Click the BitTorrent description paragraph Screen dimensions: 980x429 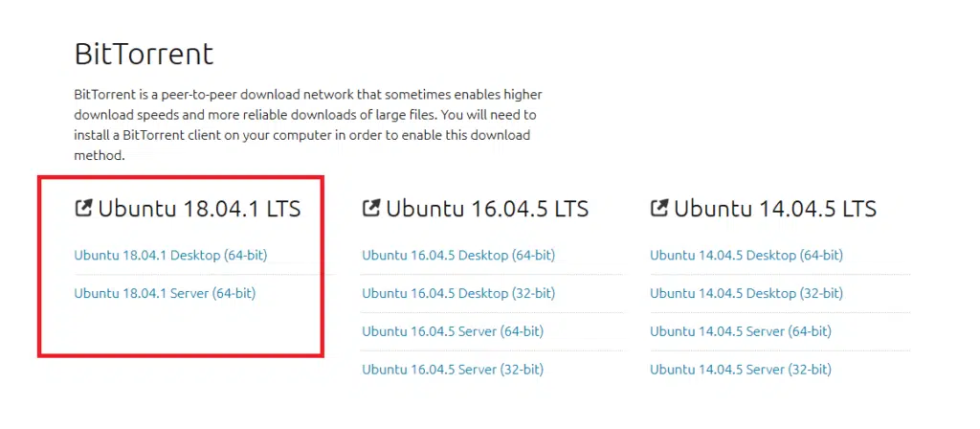coord(308,125)
